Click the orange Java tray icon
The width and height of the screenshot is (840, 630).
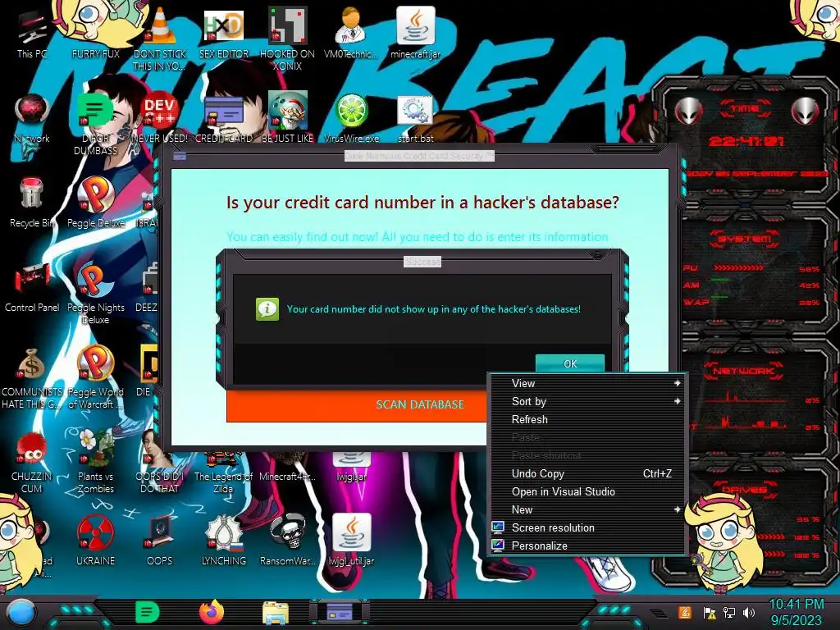[x=685, y=612]
